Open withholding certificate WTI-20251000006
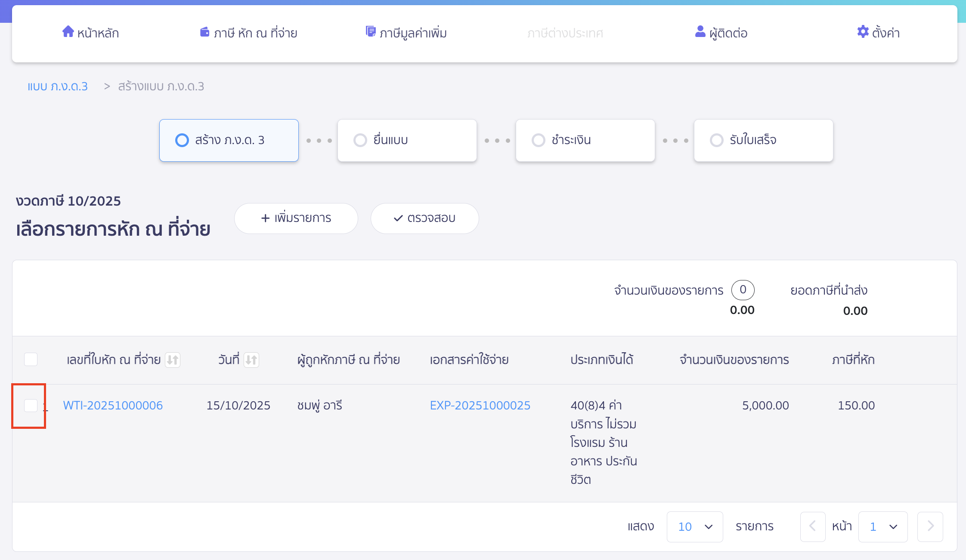Viewport: 966px width, 560px height. click(x=113, y=405)
